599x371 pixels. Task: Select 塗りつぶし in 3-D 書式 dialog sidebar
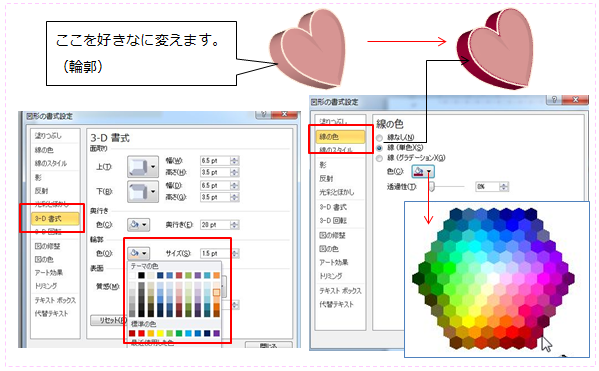click(48, 136)
